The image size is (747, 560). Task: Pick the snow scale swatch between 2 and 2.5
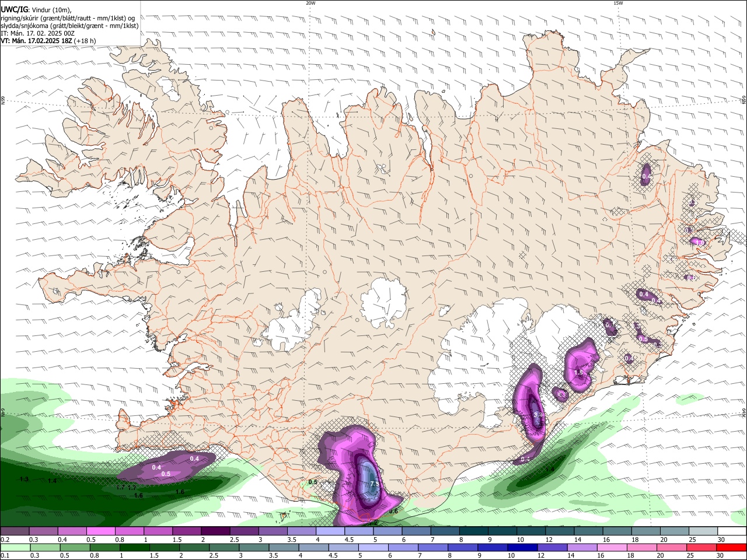coord(215,531)
